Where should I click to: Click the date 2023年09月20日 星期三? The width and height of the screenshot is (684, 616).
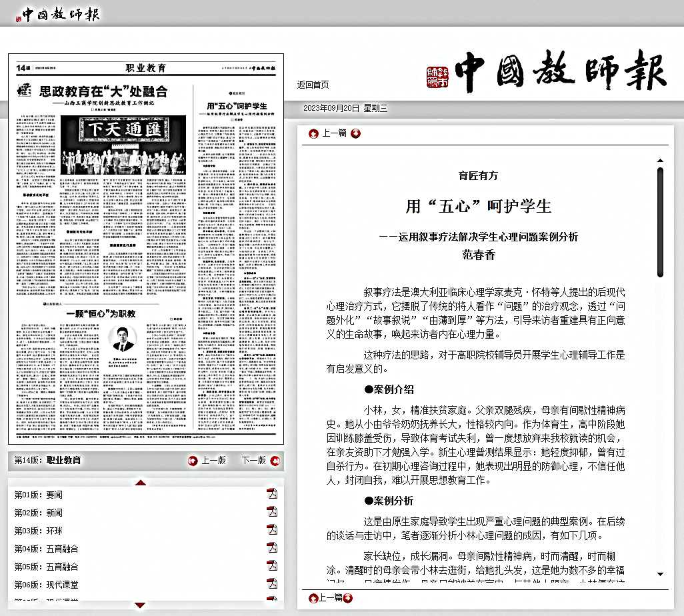[345, 108]
